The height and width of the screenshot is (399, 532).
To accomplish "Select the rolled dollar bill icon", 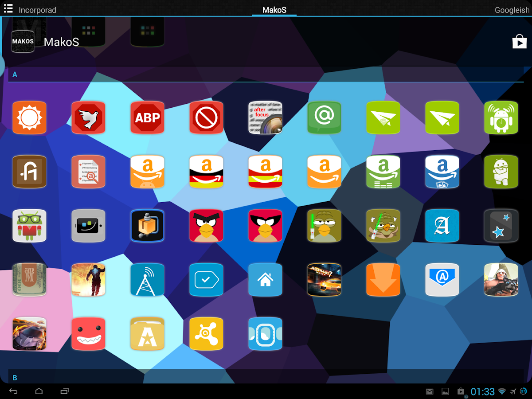I will (29, 280).
